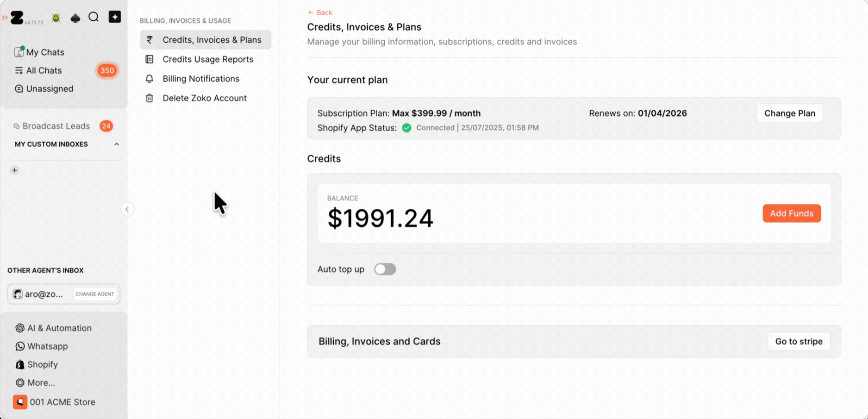Open AI & Automation settings
The height and width of the screenshot is (419, 868).
coord(59,328)
